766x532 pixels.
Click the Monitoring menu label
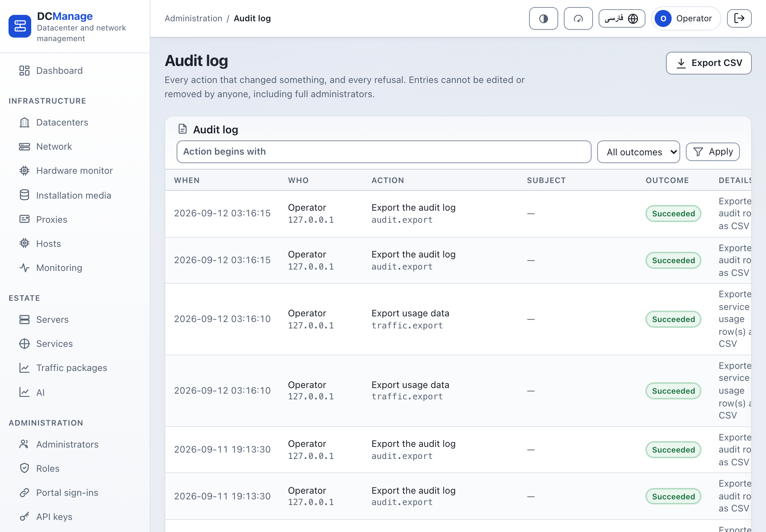tap(59, 268)
